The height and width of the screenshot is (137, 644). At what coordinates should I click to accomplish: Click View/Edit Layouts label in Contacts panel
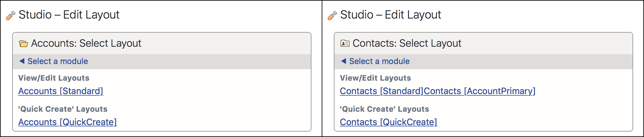[x=375, y=78]
